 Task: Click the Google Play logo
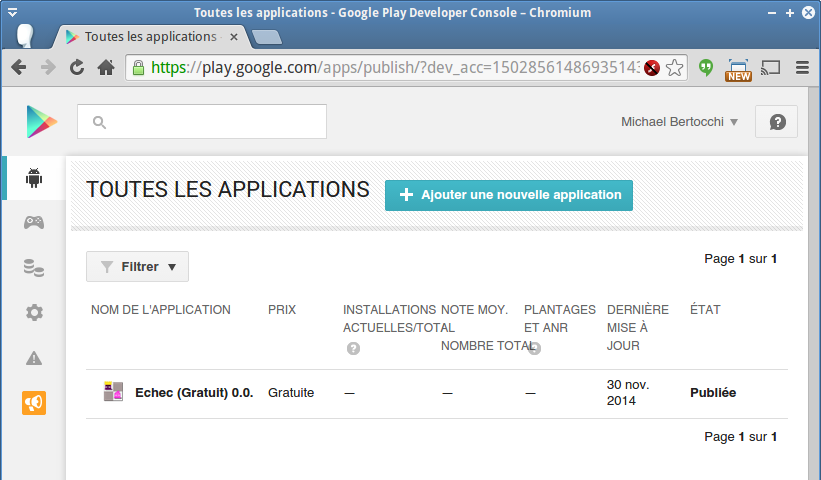tap(42, 122)
